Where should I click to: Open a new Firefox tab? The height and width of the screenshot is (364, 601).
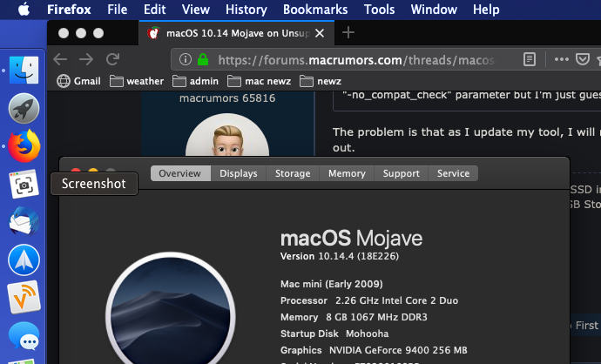pos(348,33)
